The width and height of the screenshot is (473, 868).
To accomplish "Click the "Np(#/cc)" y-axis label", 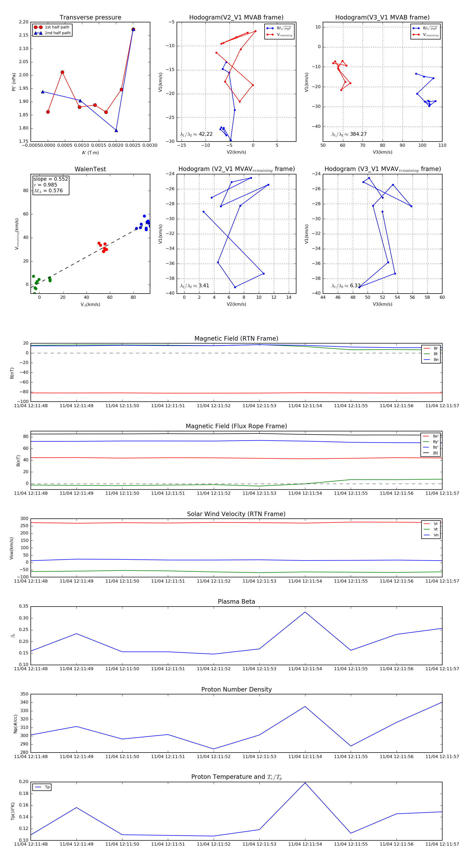I will coord(16,723).
